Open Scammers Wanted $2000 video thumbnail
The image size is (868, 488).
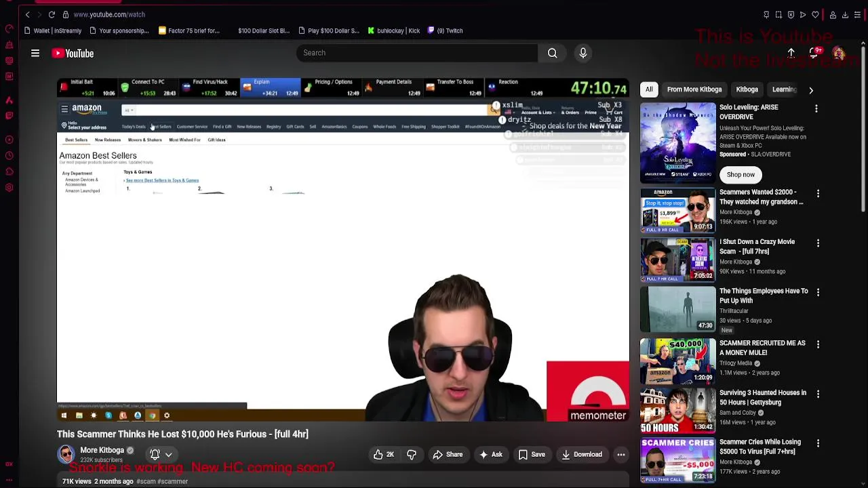tap(678, 211)
